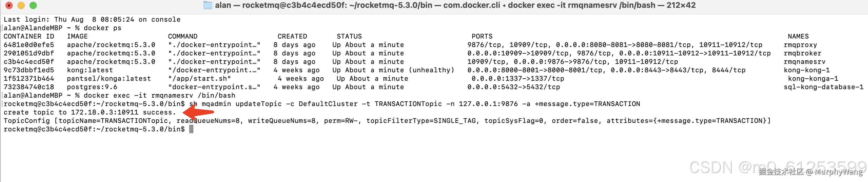The width and height of the screenshot is (868, 182).
Task: Zoom the window using green button
Action: point(33,5)
